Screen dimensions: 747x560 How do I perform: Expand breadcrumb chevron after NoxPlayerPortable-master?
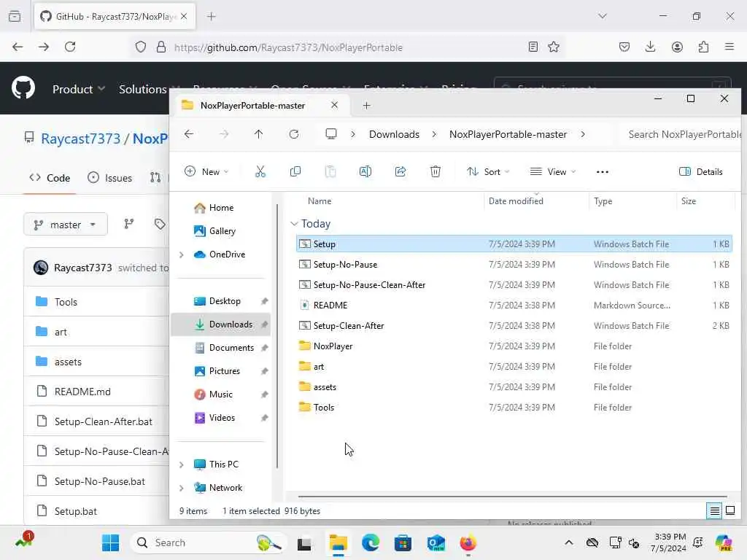pyautogui.click(x=583, y=134)
